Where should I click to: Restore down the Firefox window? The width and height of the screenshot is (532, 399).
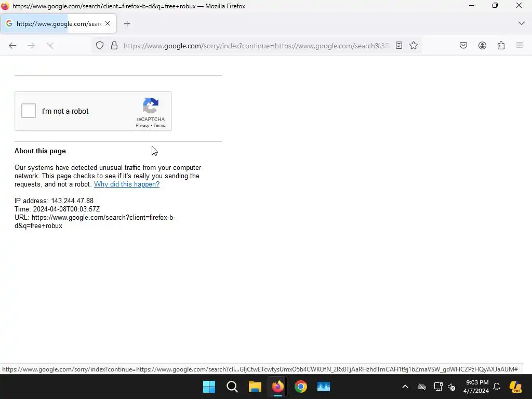click(495, 6)
